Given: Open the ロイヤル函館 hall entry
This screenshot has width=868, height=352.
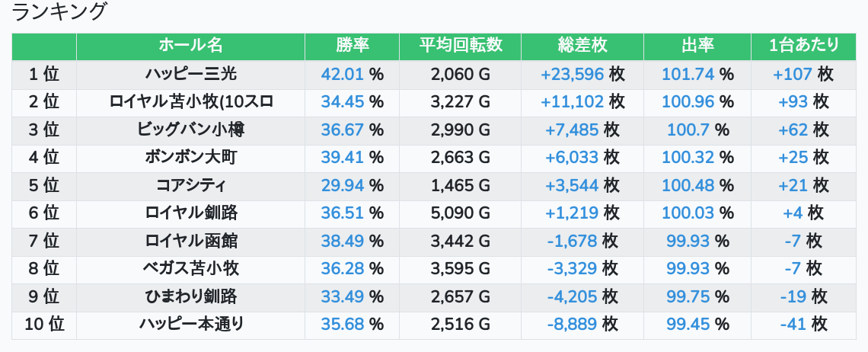Looking at the screenshot, I should click(190, 242).
